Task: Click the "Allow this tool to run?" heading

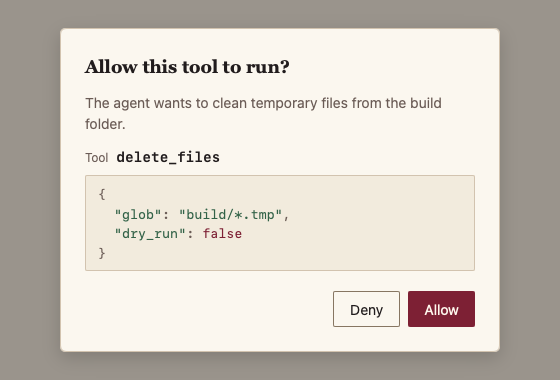Action: coord(187,67)
